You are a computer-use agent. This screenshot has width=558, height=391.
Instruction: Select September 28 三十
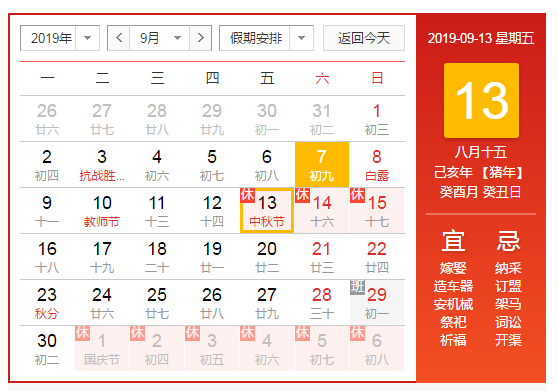coord(322,302)
